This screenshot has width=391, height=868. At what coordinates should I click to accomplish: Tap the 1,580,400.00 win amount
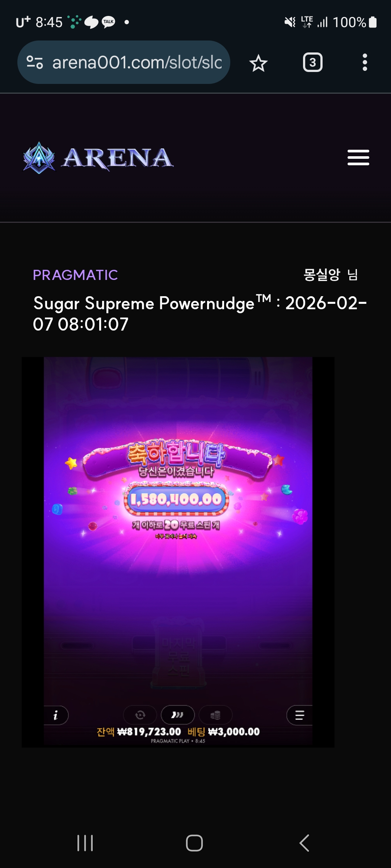pyautogui.click(x=176, y=499)
